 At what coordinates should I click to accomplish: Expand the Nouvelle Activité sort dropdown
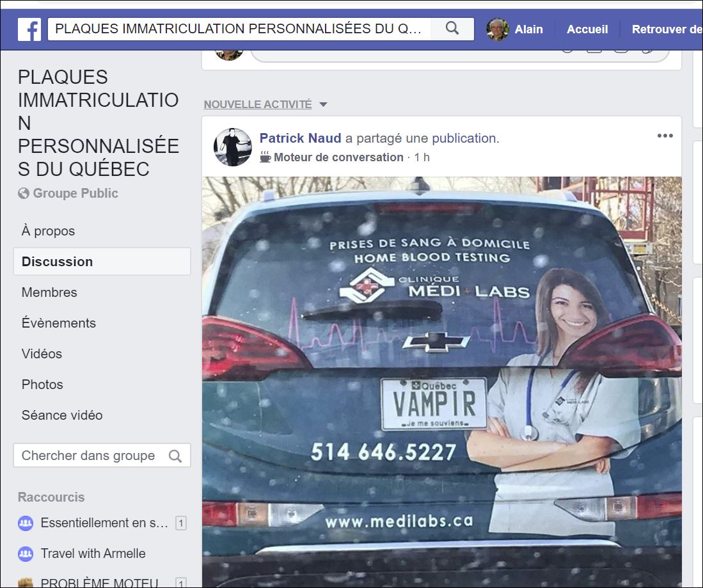pyautogui.click(x=323, y=104)
